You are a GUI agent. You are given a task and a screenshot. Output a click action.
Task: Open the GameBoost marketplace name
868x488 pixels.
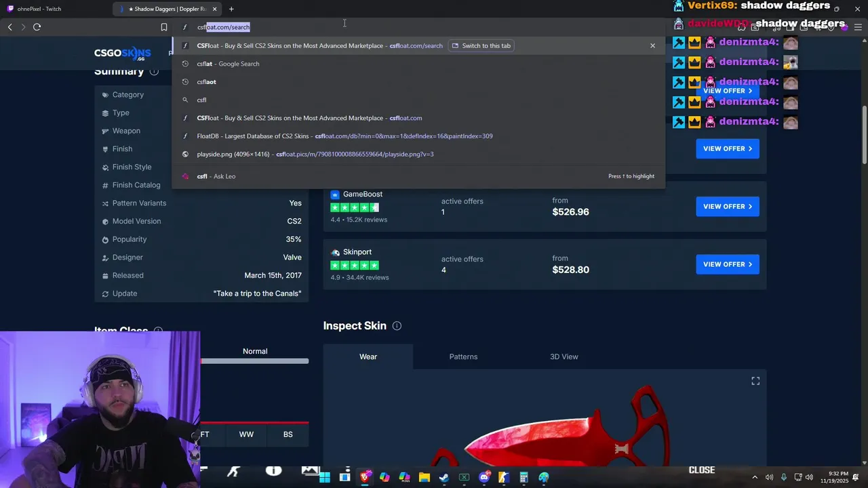pyautogui.click(x=363, y=194)
